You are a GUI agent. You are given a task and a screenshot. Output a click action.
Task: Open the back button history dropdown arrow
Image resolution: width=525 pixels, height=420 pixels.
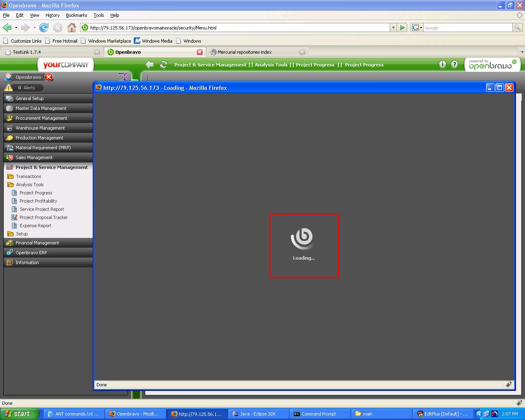tap(16, 27)
